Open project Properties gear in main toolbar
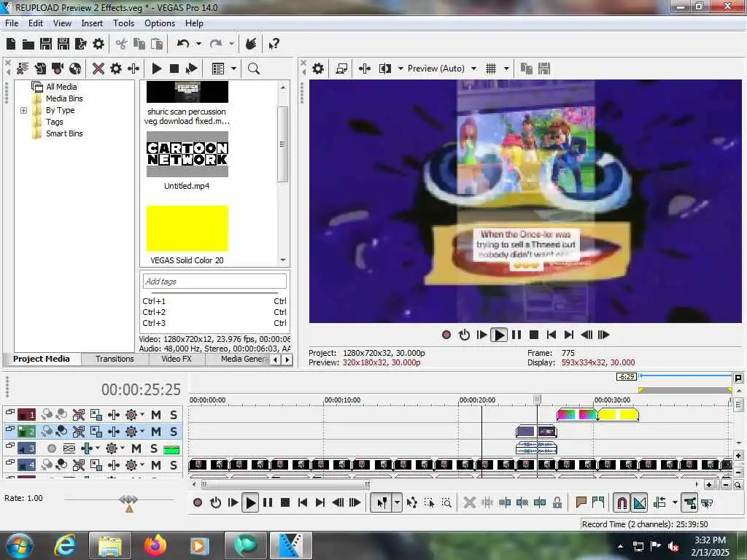 coord(98,44)
